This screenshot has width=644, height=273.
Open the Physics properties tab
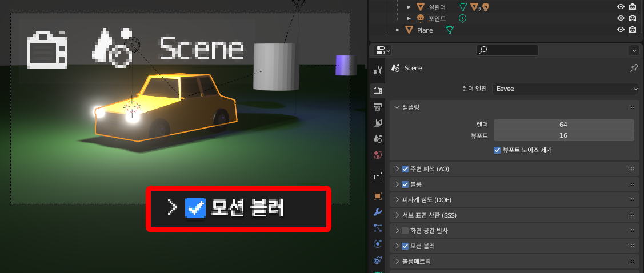(378, 244)
